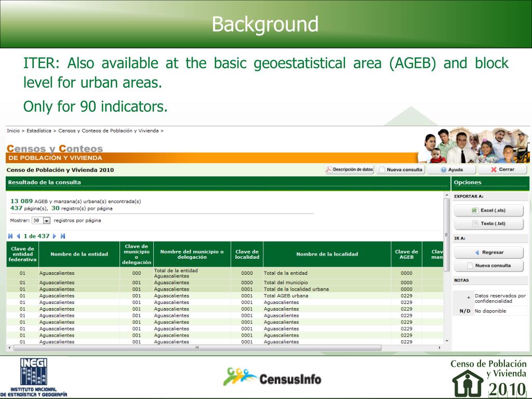Image resolution: width=532 pixels, height=399 pixels.
Task: Advance to the next results page
Action: [55, 236]
